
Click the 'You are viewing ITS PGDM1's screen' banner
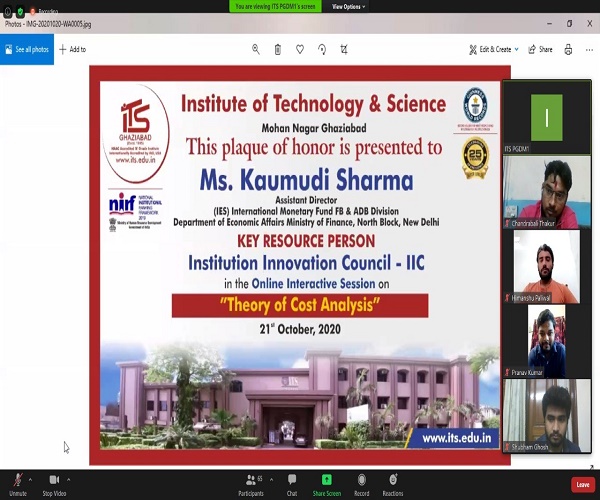275,7
